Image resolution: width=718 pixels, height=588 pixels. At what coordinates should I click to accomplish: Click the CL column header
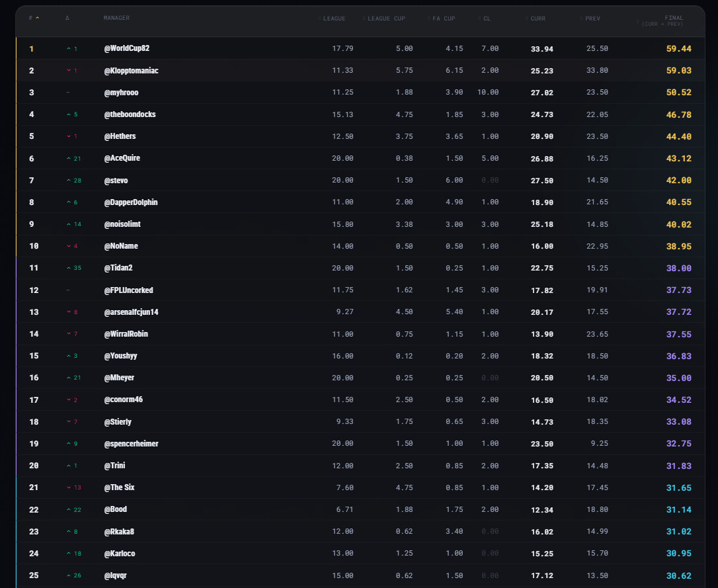point(487,19)
